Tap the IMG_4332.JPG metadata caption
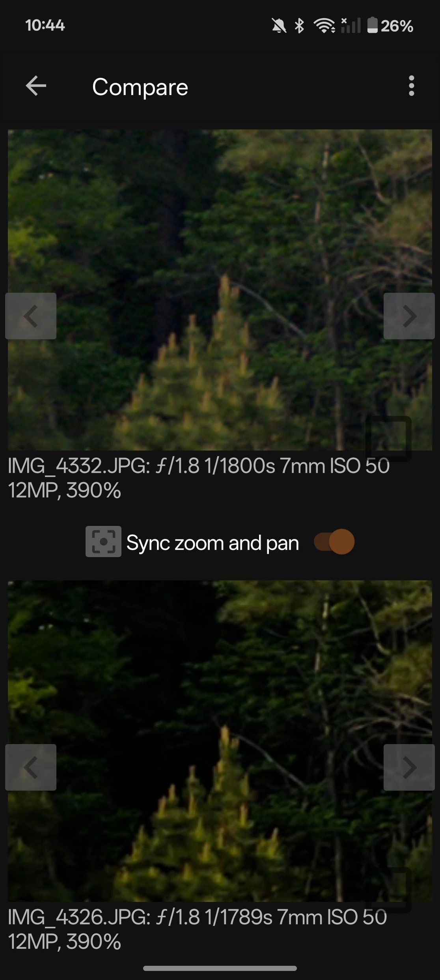Screen dimensions: 440x980 pyautogui.click(x=199, y=478)
